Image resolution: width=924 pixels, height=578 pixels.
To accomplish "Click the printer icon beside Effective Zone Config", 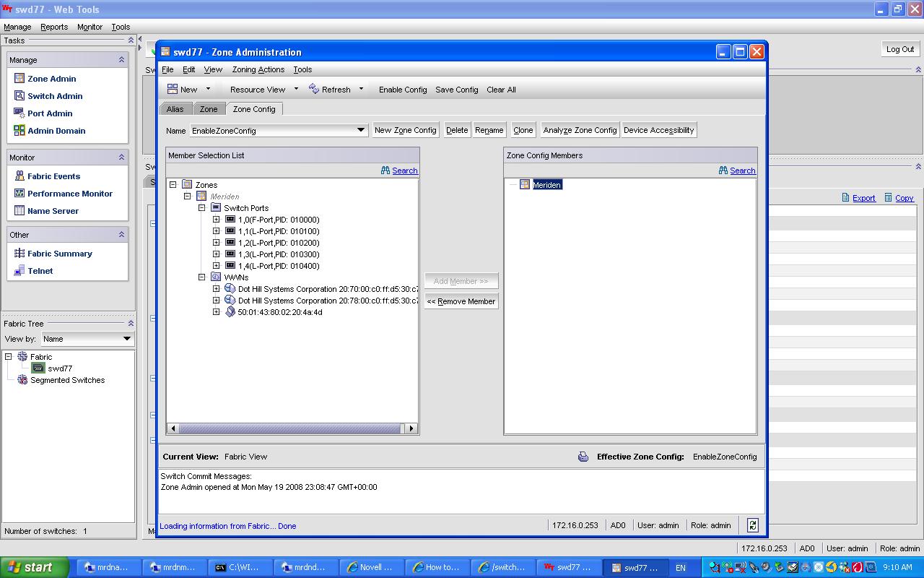I will (583, 457).
